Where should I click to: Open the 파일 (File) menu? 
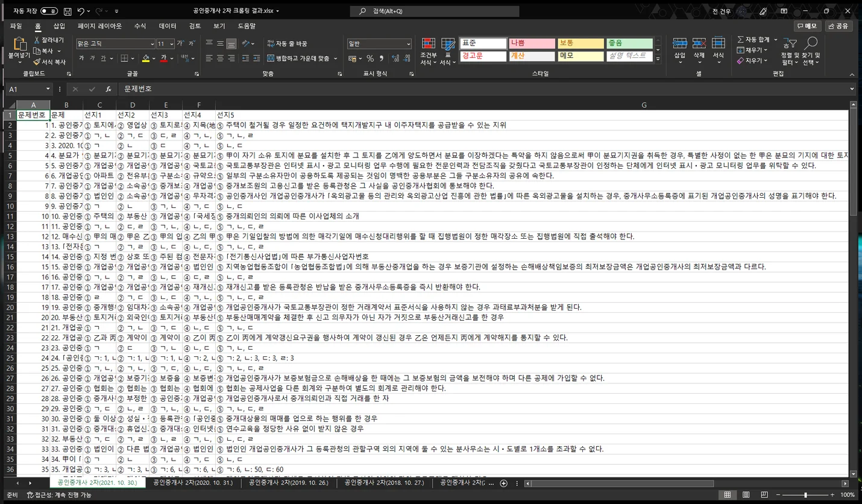[16, 27]
